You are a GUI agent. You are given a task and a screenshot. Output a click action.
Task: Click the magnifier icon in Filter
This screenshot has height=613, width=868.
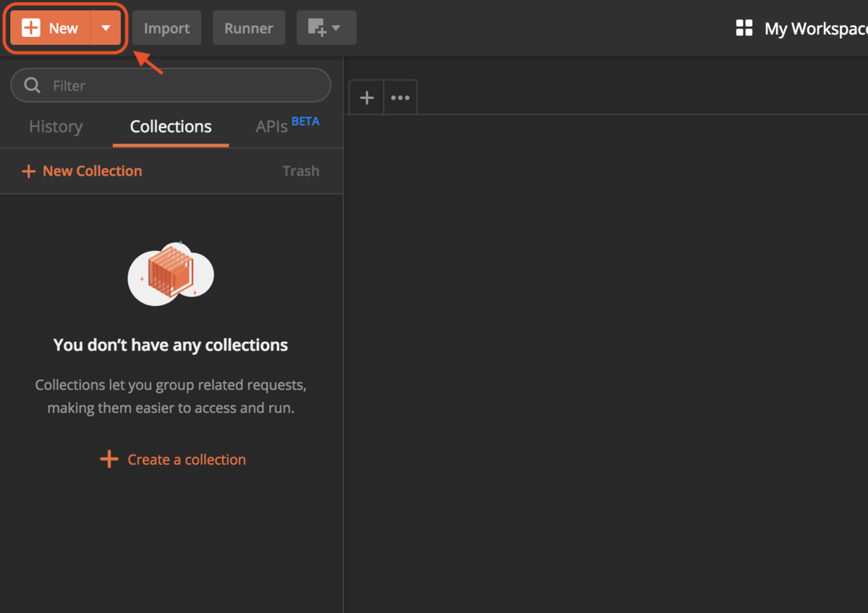pos(33,85)
